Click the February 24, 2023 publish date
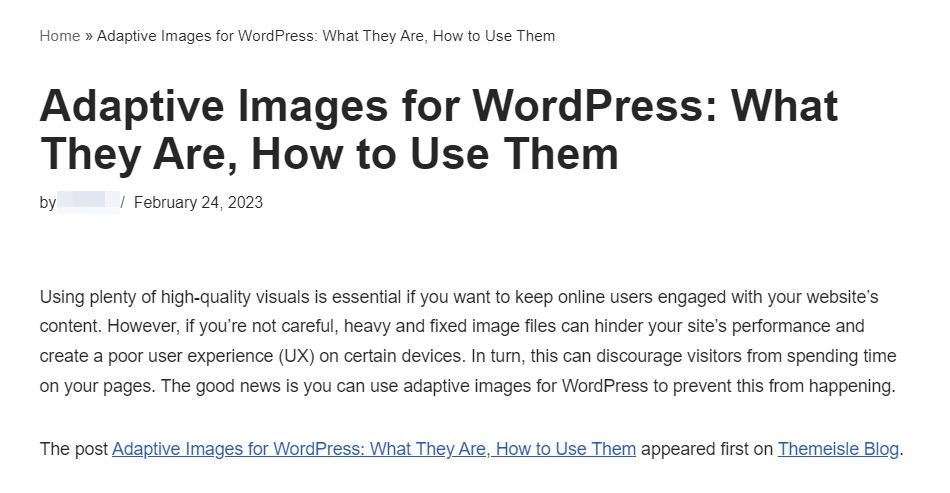950x493 pixels. [x=198, y=202]
